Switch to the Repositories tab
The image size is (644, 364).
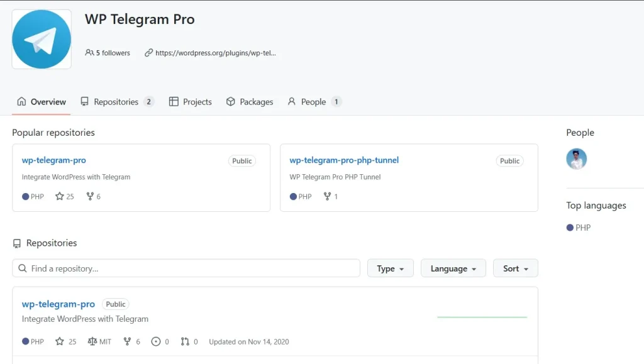coord(117,102)
